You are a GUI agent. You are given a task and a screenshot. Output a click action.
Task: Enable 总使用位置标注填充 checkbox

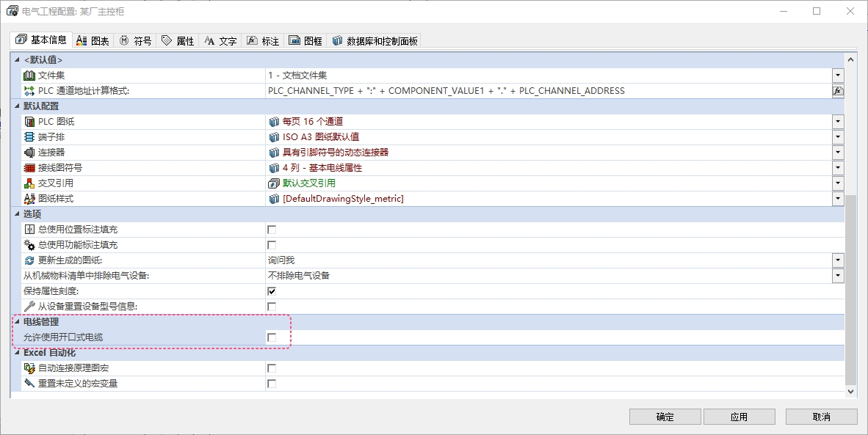pyautogui.click(x=272, y=230)
